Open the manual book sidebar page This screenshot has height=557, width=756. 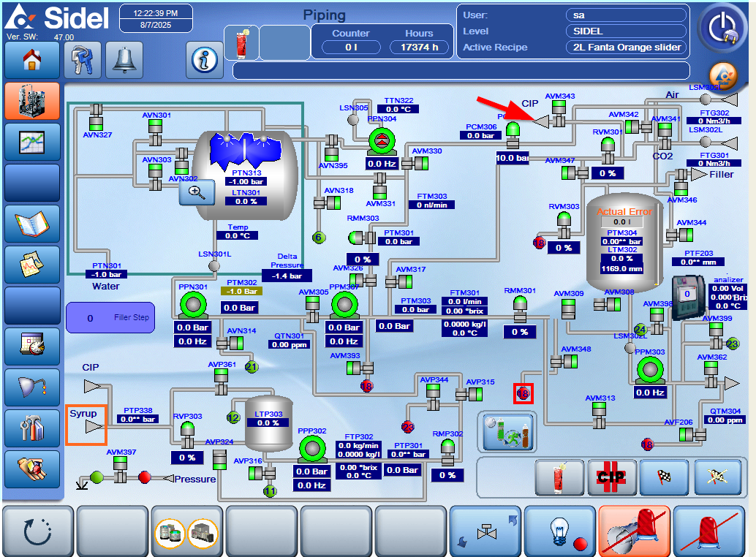coord(32,224)
